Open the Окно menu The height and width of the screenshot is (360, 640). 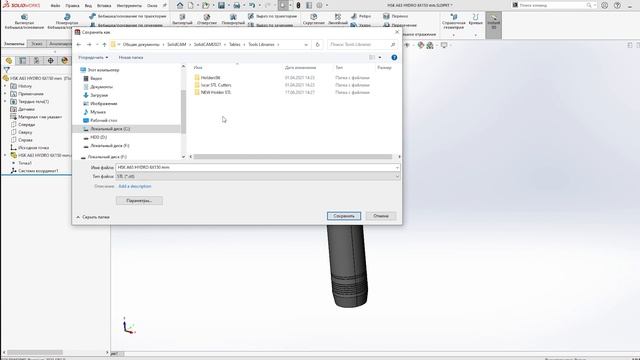coord(152,6)
